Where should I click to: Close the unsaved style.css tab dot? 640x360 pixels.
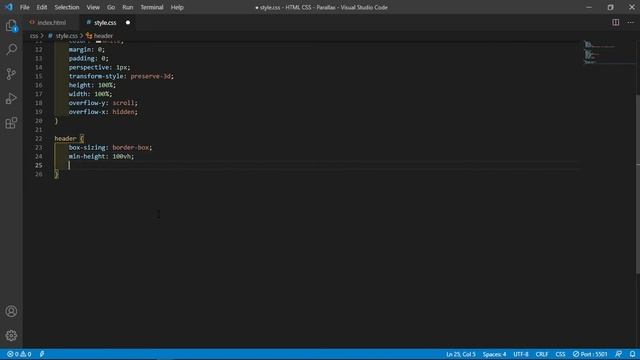point(128,22)
